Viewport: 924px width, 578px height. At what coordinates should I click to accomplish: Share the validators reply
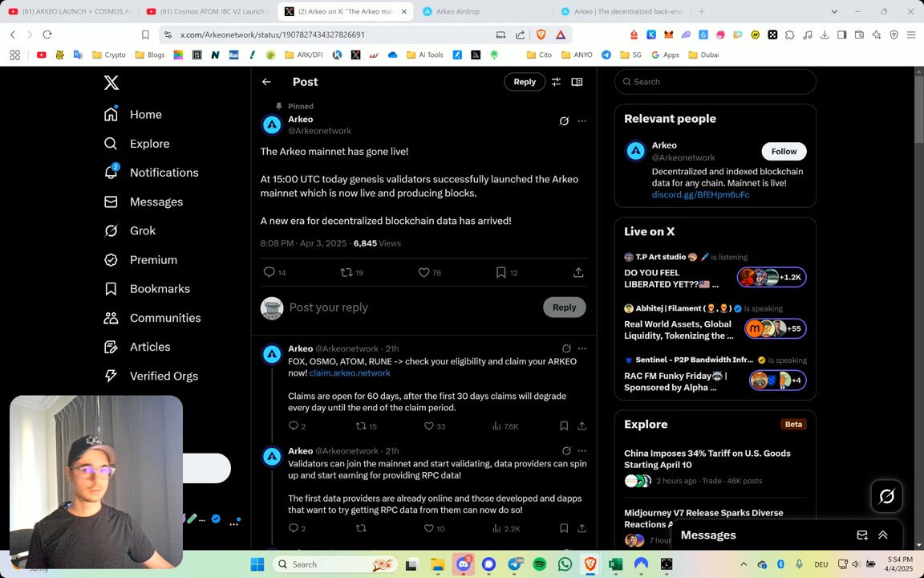[582, 528]
